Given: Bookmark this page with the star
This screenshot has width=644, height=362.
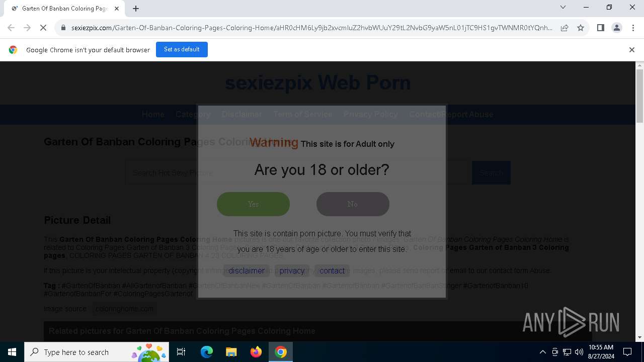Looking at the screenshot, I should point(581,28).
